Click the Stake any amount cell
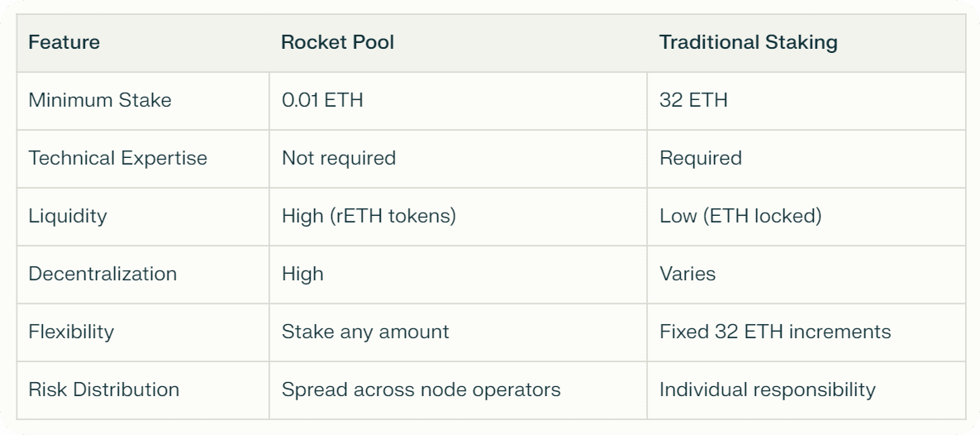This screenshot has height=435, width=980. pos(365,331)
